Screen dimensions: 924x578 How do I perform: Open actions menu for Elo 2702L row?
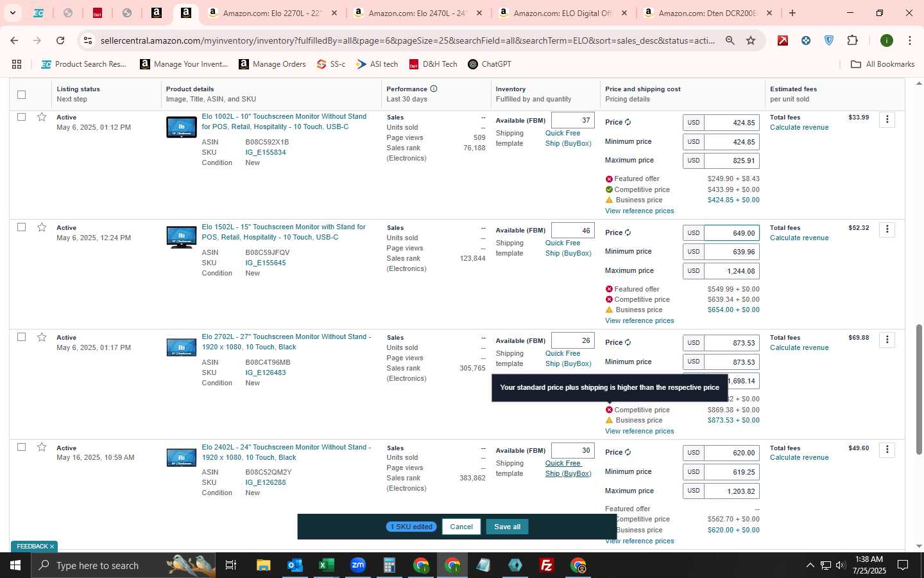point(887,340)
